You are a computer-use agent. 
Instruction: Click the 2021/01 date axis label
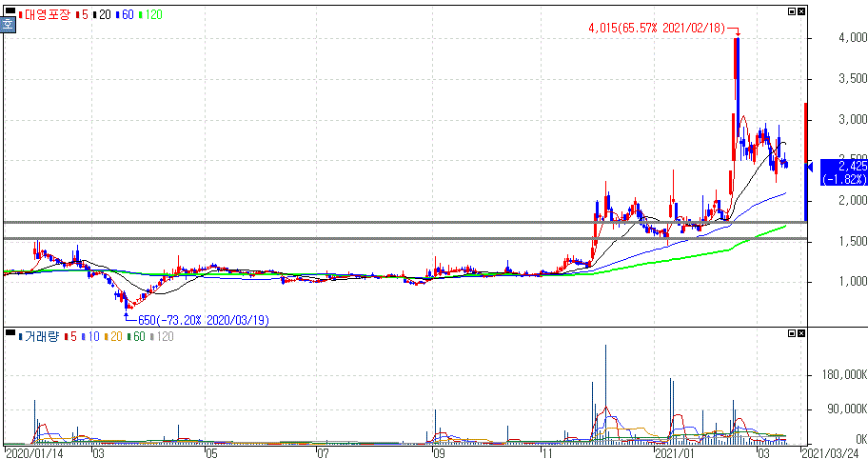[x=675, y=453]
